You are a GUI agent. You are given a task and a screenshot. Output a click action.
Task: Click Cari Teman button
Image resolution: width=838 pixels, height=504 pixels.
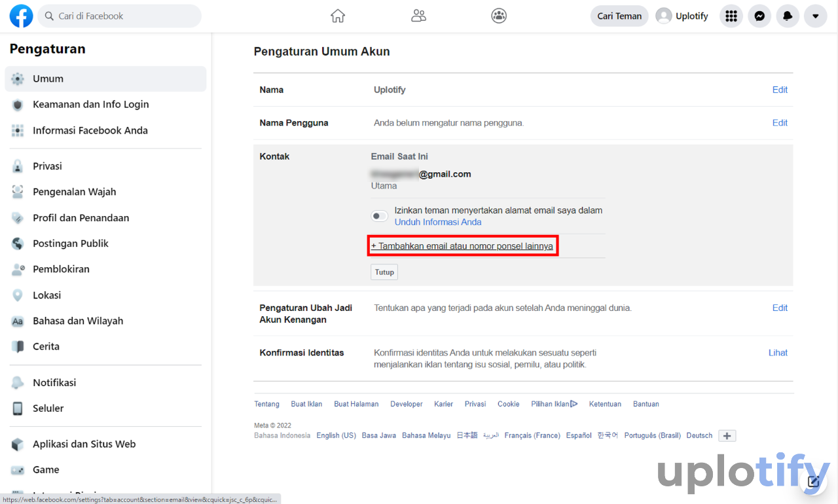[619, 16]
